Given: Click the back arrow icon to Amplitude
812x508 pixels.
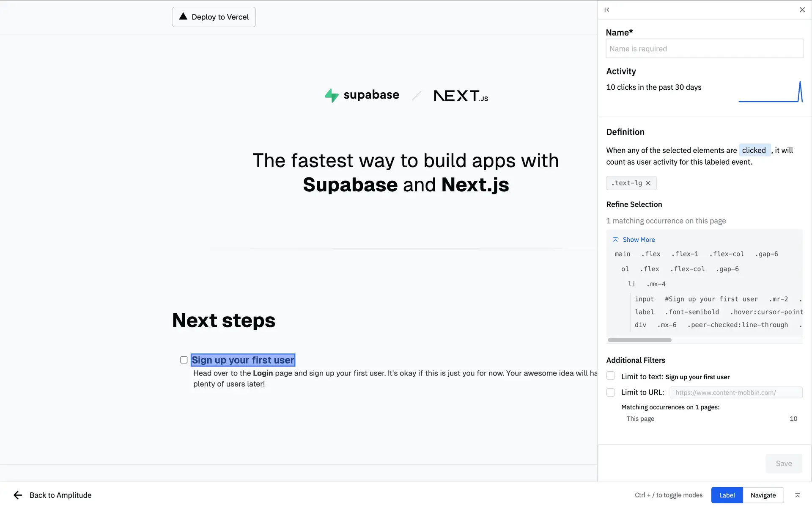Looking at the screenshot, I should 17,495.
